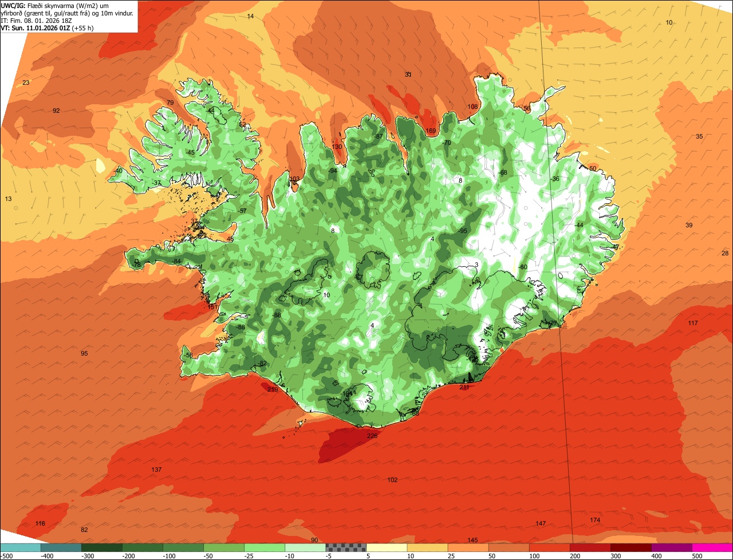Click the land value -84
This screenshot has height=560, width=733.
[x=177, y=261]
